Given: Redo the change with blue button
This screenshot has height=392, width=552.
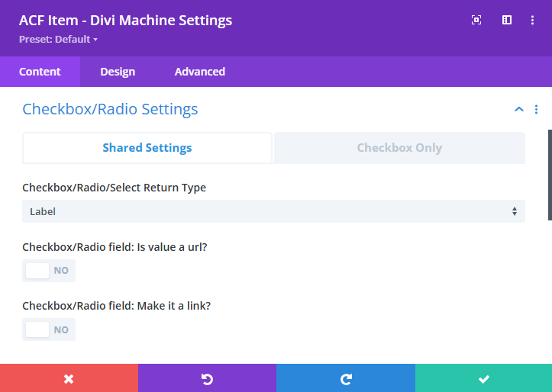Looking at the screenshot, I should [346, 378].
